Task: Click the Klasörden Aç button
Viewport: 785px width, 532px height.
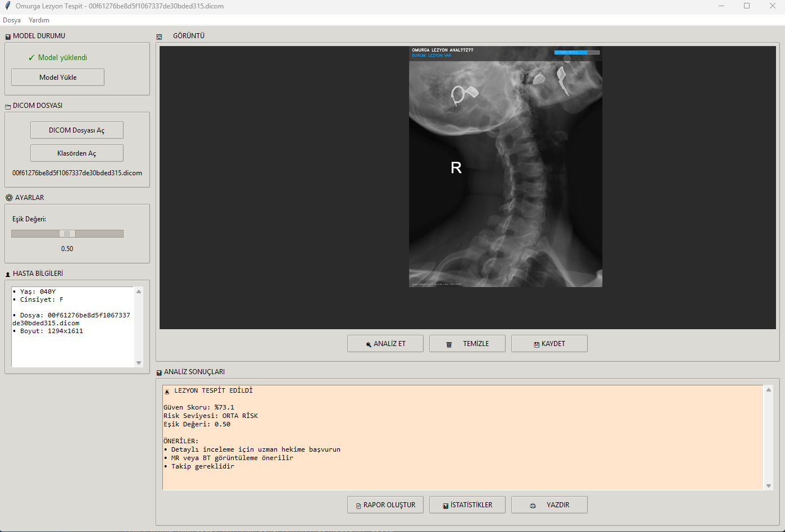Action: pos(77,153)
